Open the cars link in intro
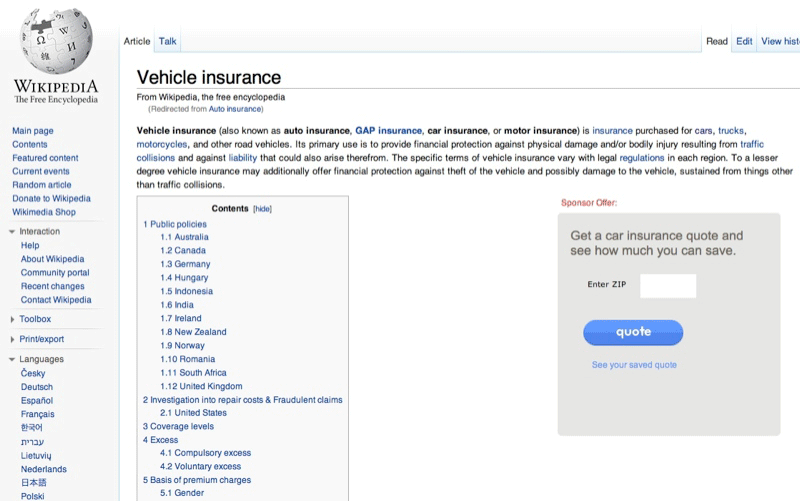Image resolution: width=800 pixels, height=501 pixels. [x=703, y=131]
